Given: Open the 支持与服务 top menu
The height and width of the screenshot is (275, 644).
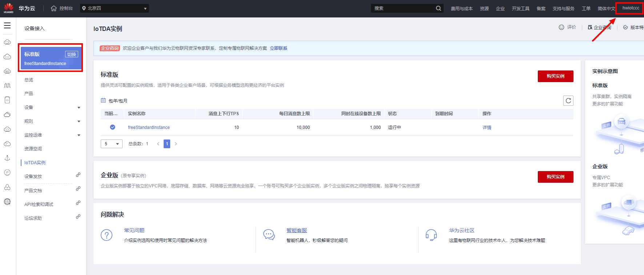Looking at the screenshot, I should 564,8.
